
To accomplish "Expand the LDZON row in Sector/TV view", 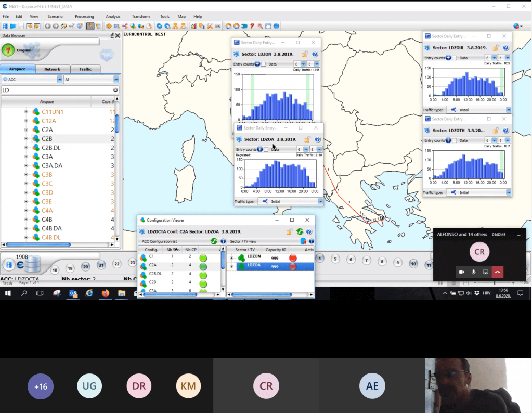I will (231, 257).
